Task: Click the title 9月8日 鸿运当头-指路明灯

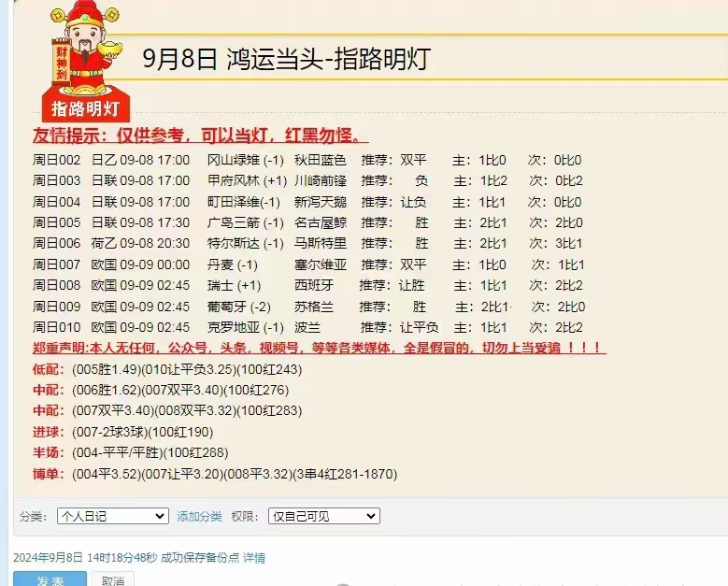Action: pos(286,59)
